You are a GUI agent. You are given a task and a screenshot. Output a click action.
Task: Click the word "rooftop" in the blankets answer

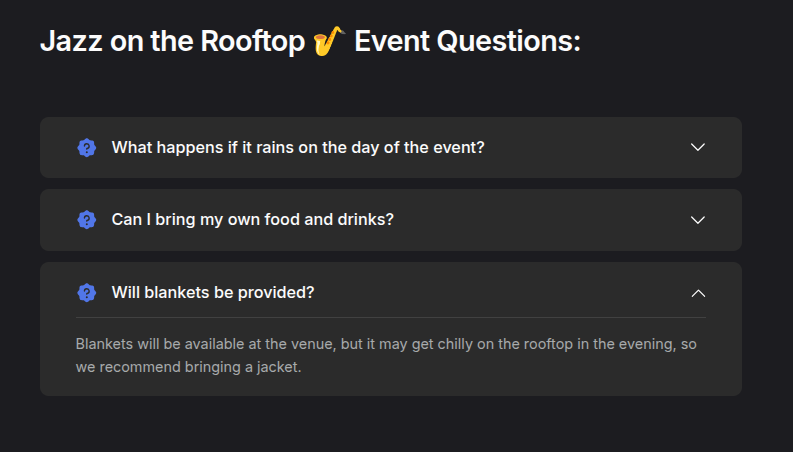[x=548, y=344]
